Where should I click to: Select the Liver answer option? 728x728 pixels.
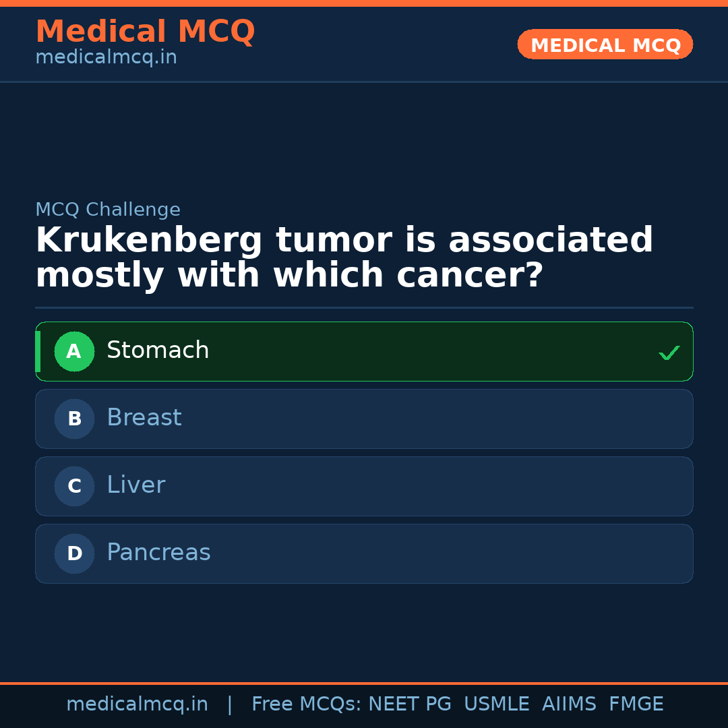[364, 486]
